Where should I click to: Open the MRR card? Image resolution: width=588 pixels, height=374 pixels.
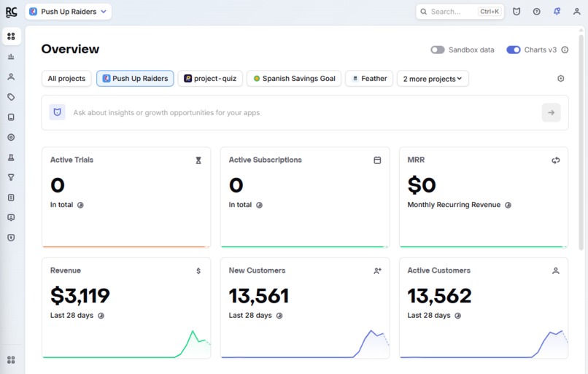[484, 198]
